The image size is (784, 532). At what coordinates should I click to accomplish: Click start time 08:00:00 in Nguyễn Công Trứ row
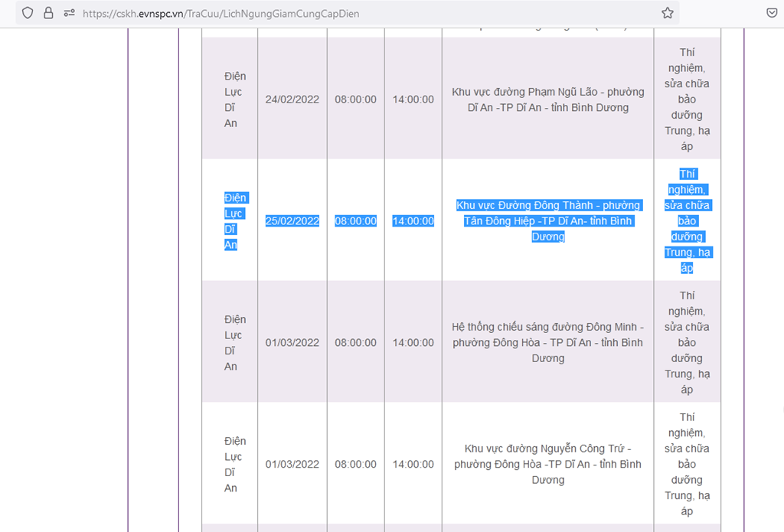[355, 464]
